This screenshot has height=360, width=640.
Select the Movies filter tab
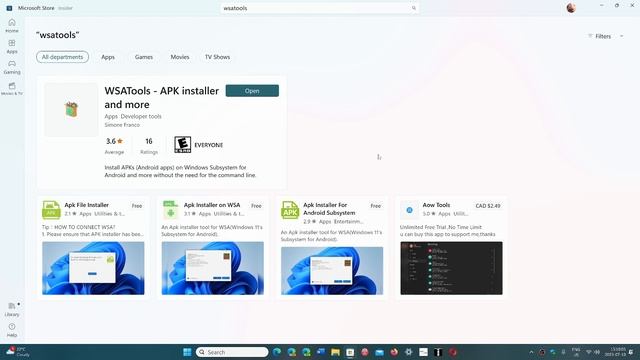click(180, 57)
